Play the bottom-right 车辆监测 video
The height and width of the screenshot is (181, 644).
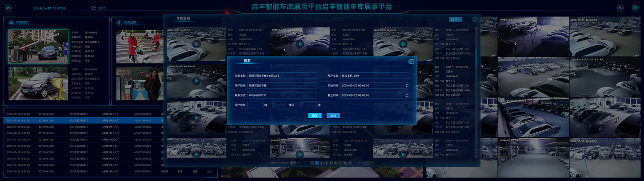pos(404,154)
